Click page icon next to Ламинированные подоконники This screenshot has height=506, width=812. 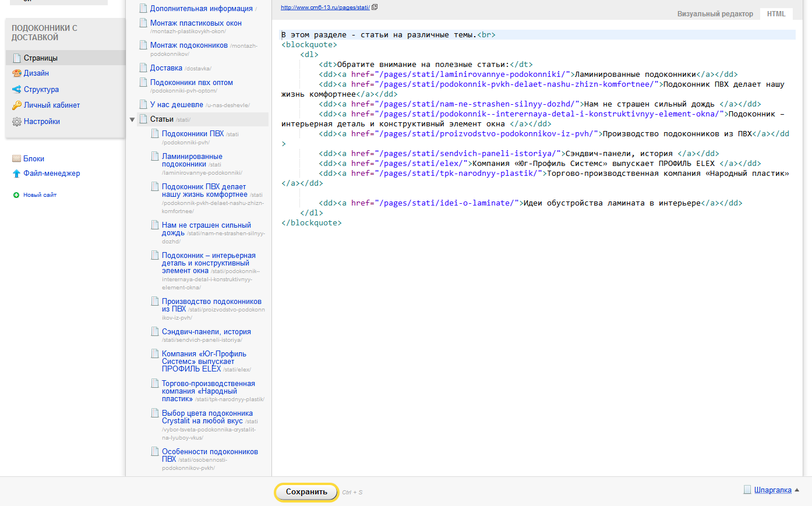point(155,156)
